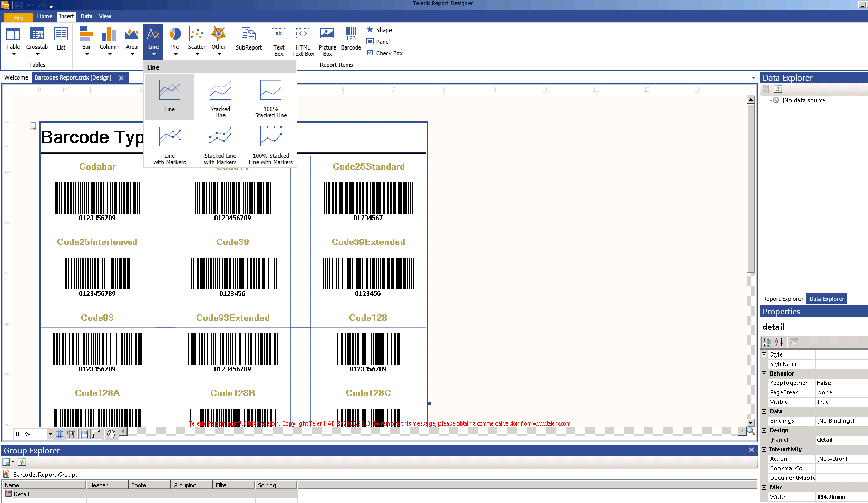This screenshot has width=868, height=503.
Task: Click the report section selector icon beside title
Action: point(33,126)
